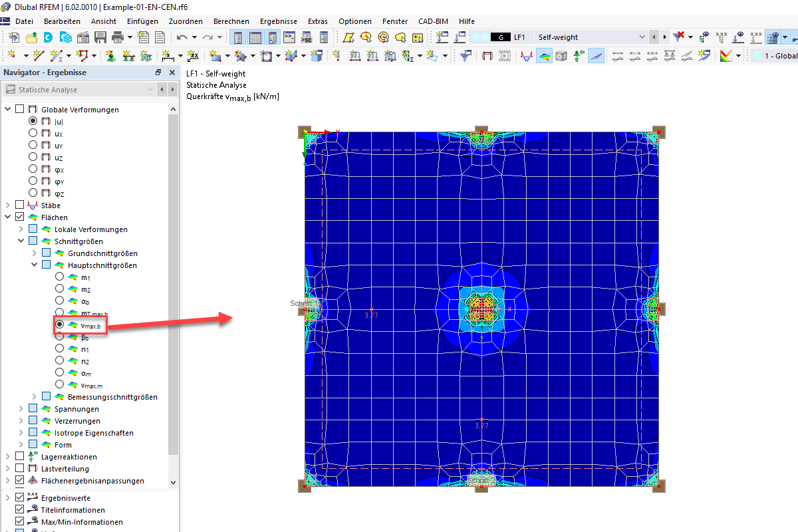Click the Print icon
The height and width of the screenshot is (532, 798).
coord(118,37)
